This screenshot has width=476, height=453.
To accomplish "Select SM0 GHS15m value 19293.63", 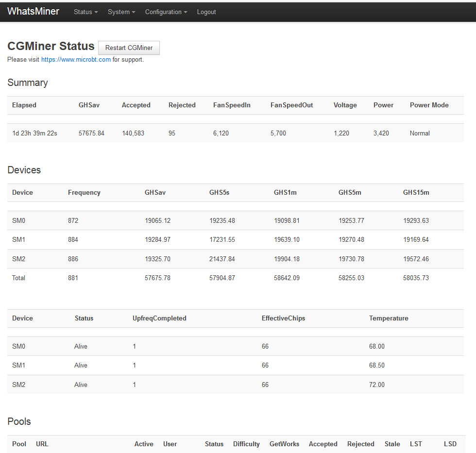I will (x=416, y=220).
